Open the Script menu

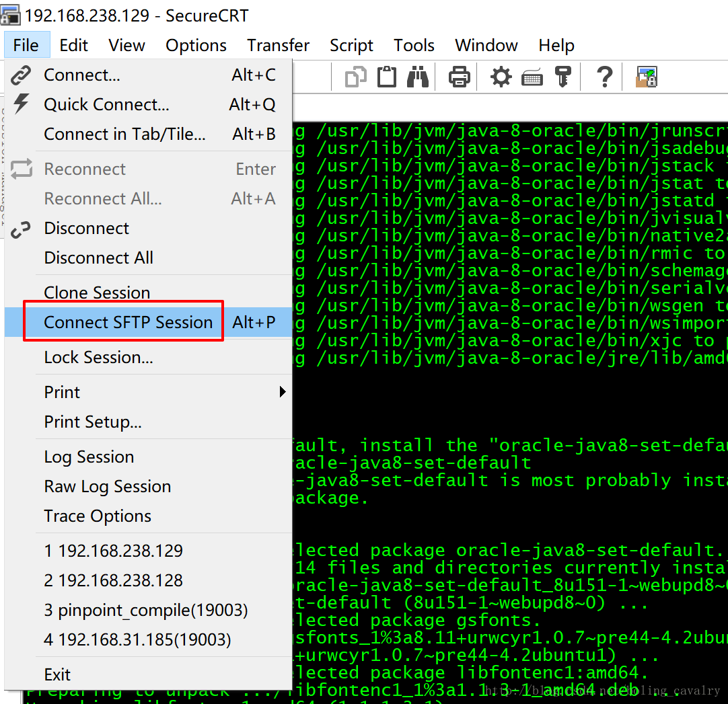pyautogui.click(x=351, y=45)
